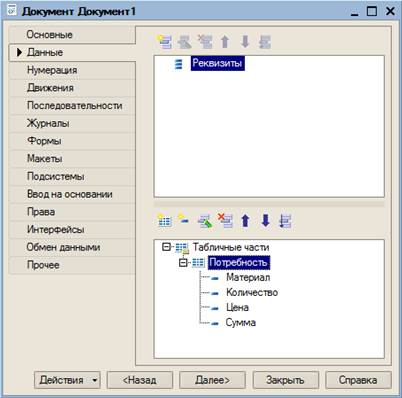The height and width of the screenshot is (398, 402).
Task: Sort tabular section items icon
Action: pos(285,221)
